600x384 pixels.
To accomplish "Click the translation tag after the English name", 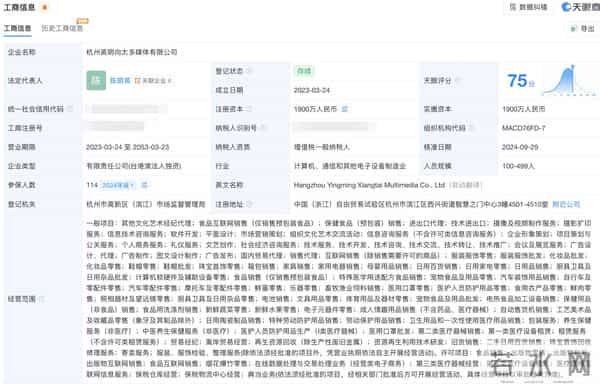I will [x=466, y=185].
